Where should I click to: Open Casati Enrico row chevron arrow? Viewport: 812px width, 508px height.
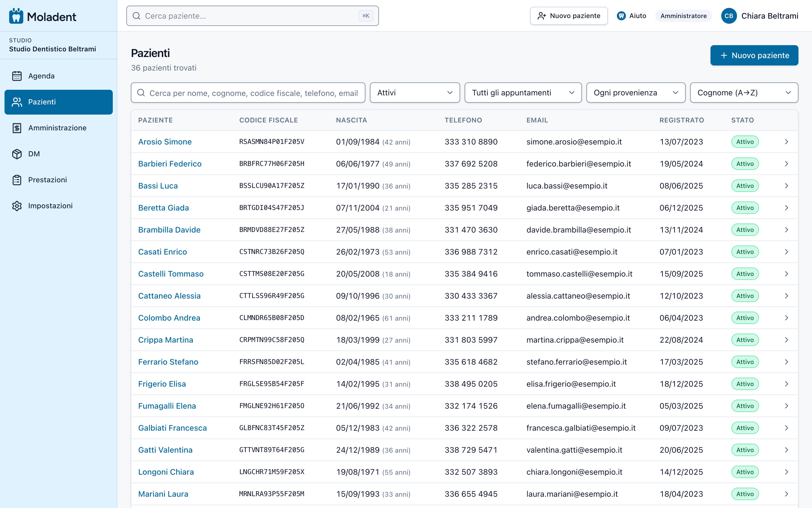tap(787, 252)
